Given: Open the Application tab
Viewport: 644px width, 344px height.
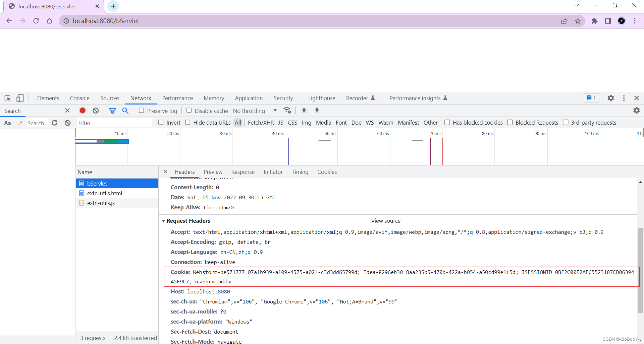Looking at the screenshot, I should pyautogui.click(x=249, y=98).
